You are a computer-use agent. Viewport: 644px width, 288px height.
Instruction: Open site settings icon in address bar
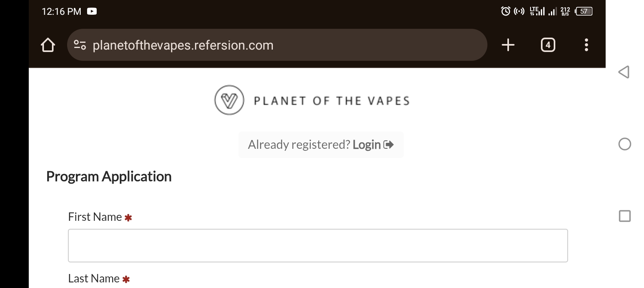[80, 45]
